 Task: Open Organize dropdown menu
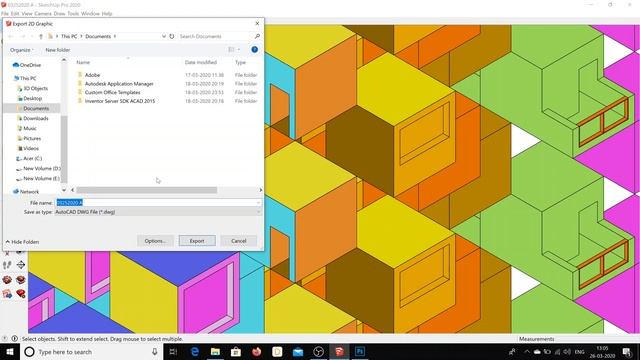(22, 50)
